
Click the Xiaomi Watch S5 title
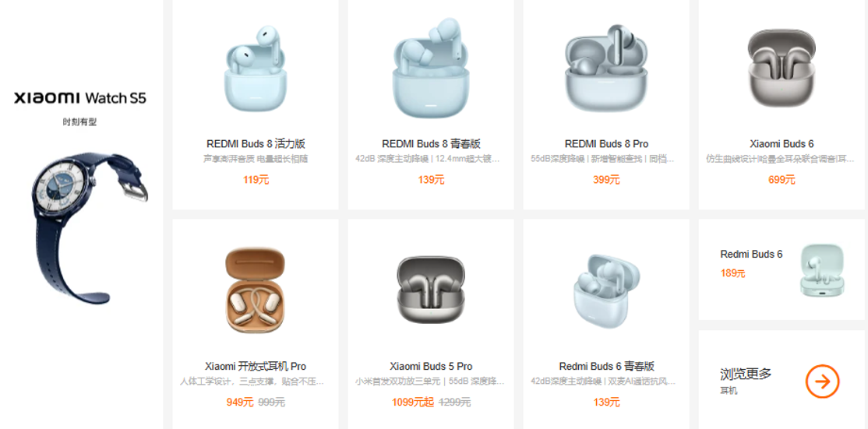coord(80,98)
